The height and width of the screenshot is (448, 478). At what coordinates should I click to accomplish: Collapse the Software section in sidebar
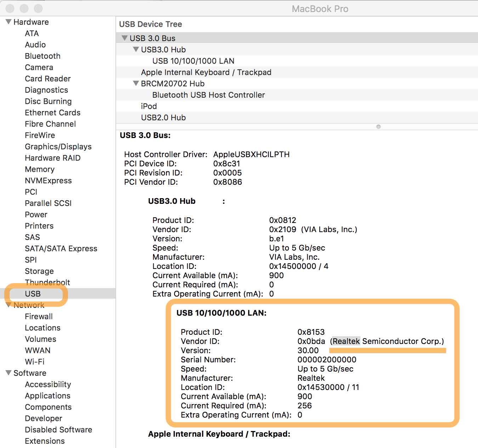(x=8, y=373)
